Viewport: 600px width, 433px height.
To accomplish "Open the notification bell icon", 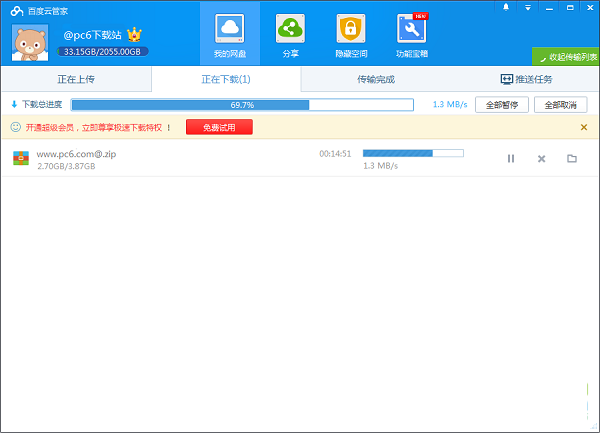I will (x=506, y=7).
